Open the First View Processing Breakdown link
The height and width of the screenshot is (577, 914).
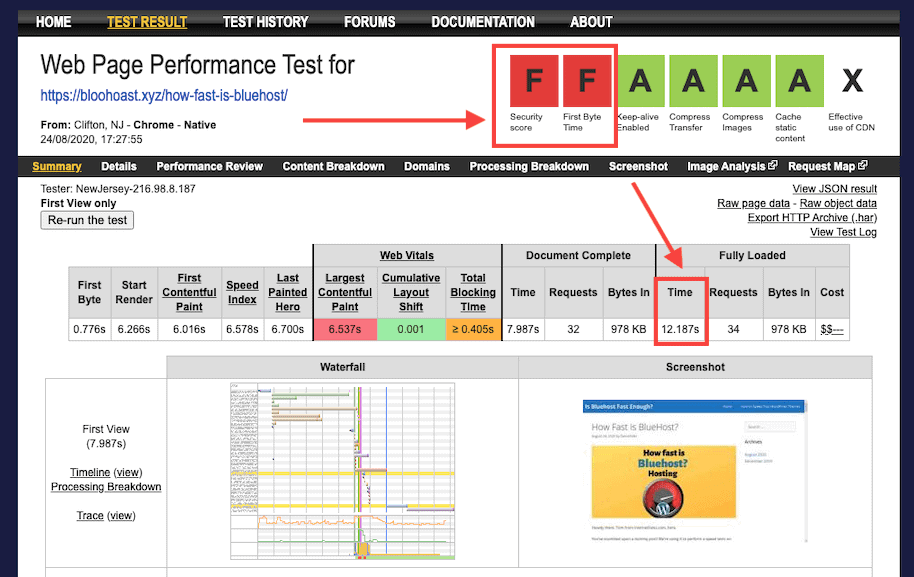106,487
